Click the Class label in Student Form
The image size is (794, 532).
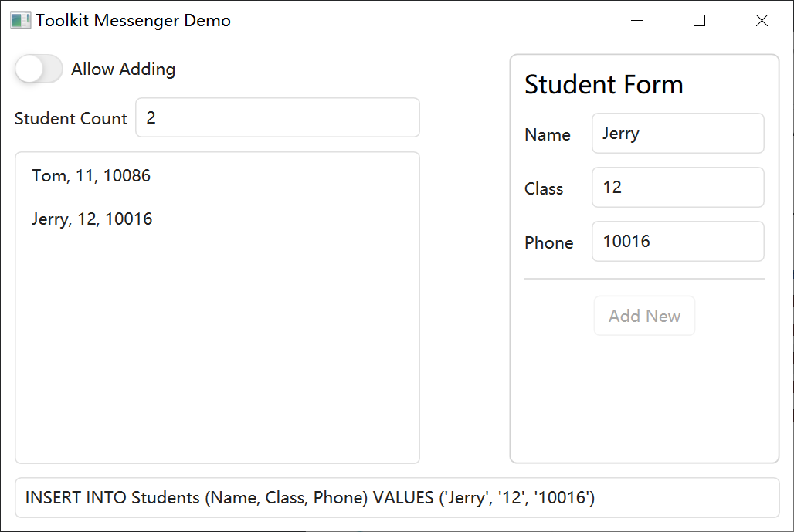544,189
